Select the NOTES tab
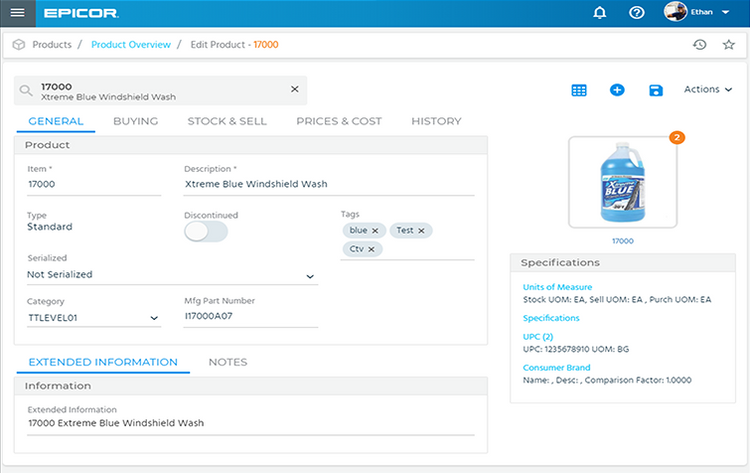This screenshot has width=750, height=473. point(228,363)
